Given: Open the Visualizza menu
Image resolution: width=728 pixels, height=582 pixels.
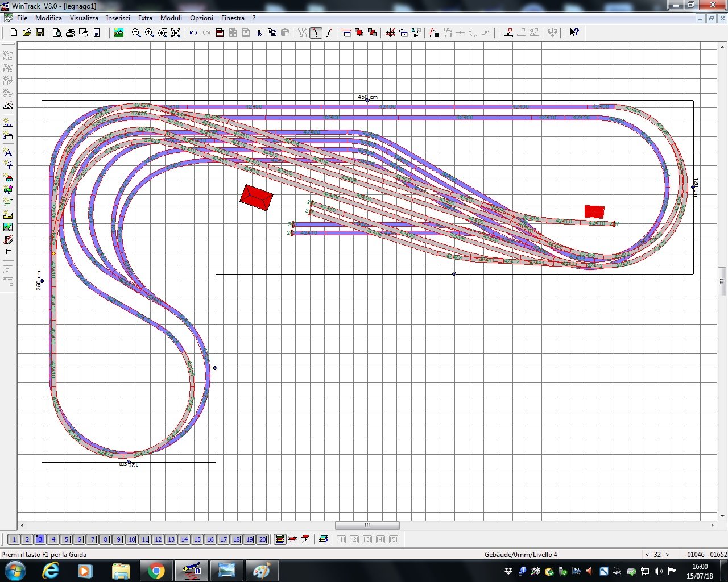Looking at the screenshot, I should tap(84, 18).
